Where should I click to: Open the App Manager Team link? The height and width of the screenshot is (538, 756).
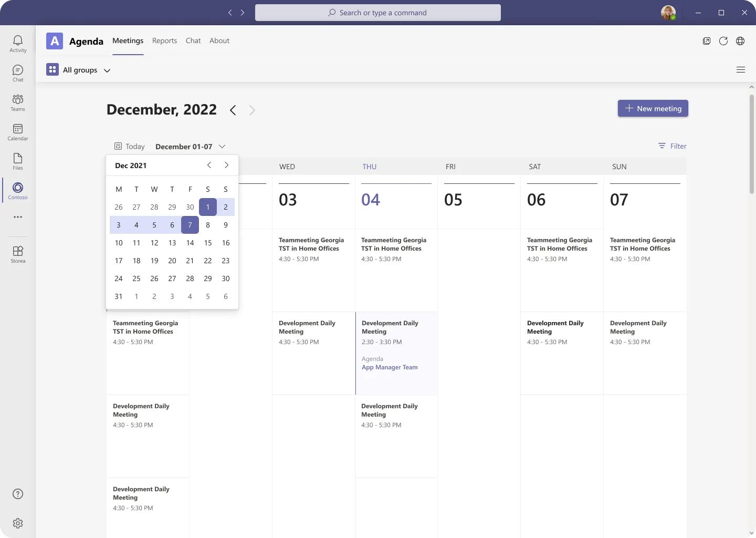[390, 367]
